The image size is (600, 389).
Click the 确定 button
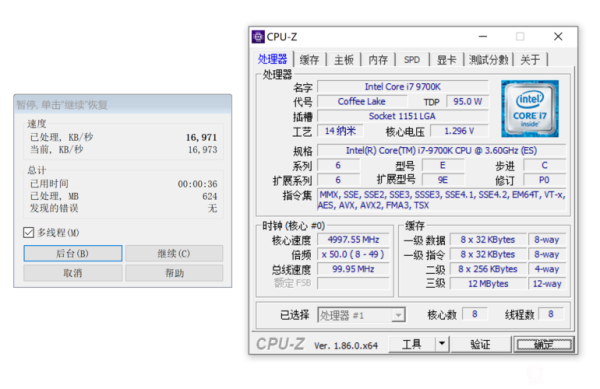pos(543,344)
